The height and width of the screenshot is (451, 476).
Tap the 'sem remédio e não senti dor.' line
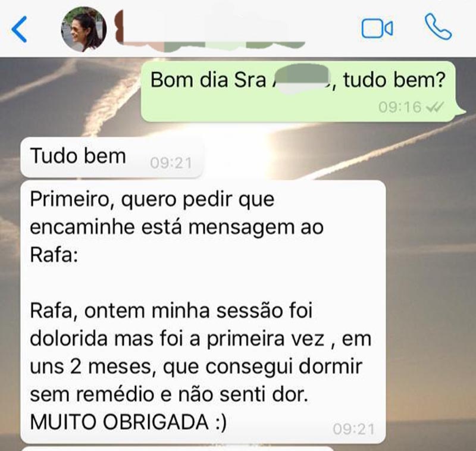[169, 394]
